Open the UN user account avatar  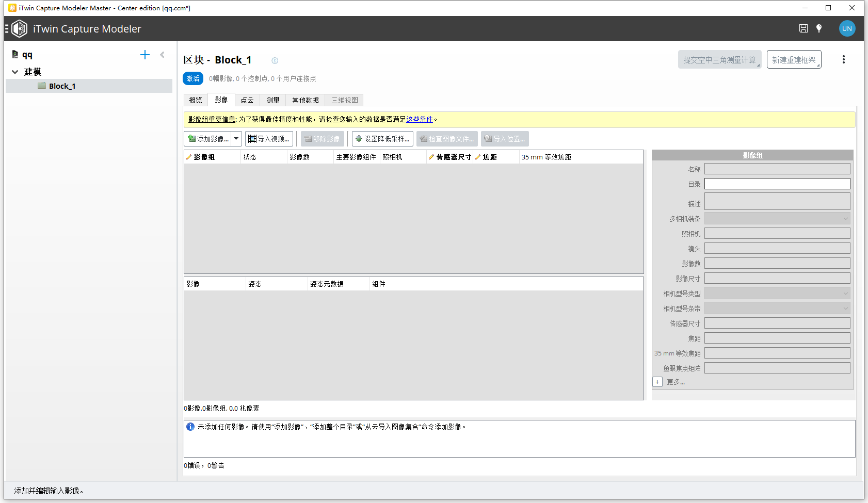pyautogui.click(x=847, y=28)
